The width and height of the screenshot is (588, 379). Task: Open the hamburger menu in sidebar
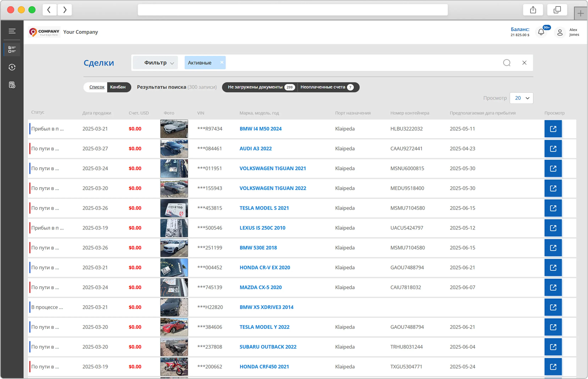(x=12, y=31)
